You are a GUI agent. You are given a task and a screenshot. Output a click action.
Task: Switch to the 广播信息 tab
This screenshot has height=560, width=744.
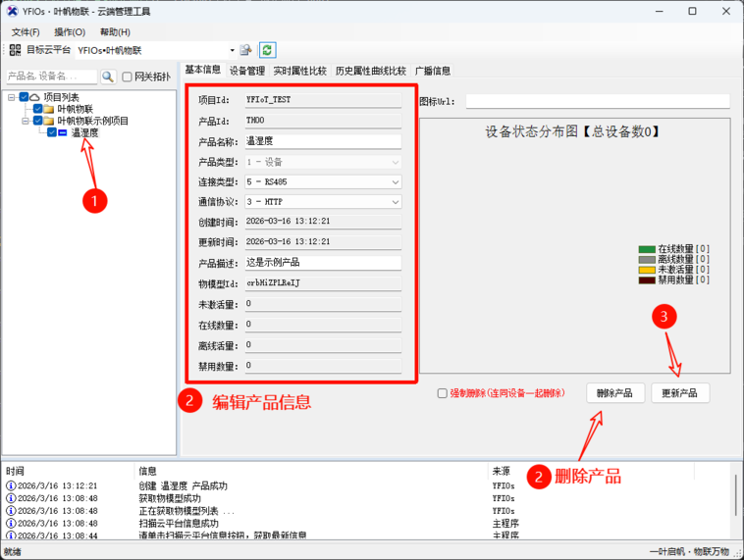click(x=432, y=71)
